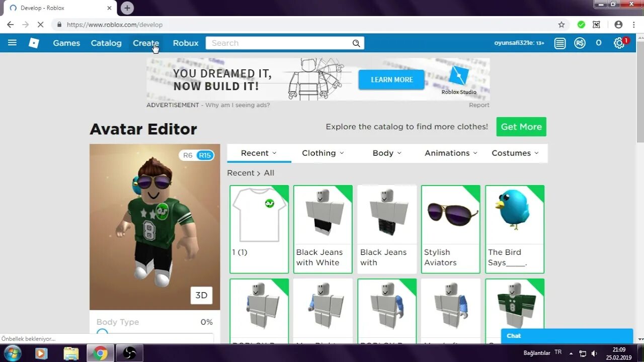Click the Robux amount 0

coord(599,43)
